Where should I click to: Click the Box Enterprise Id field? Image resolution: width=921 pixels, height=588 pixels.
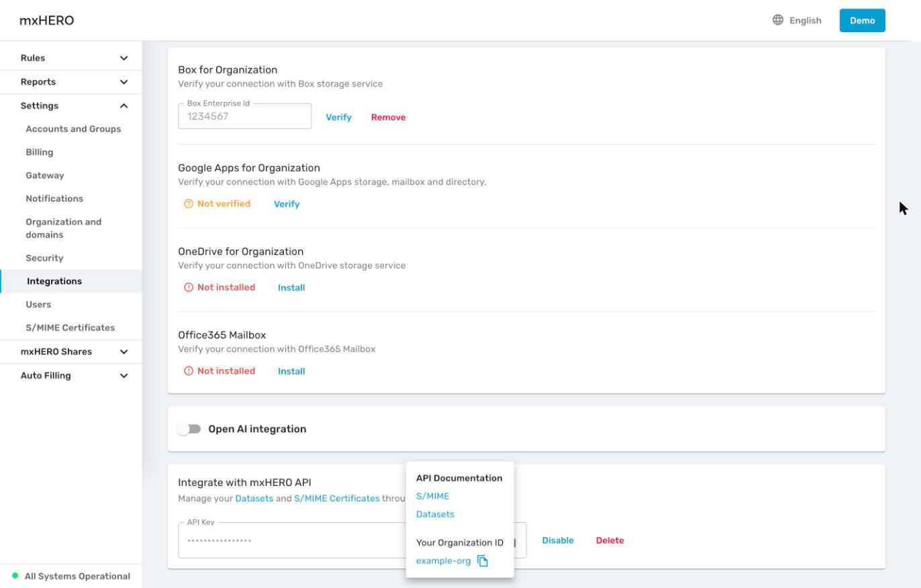point(244,116)
